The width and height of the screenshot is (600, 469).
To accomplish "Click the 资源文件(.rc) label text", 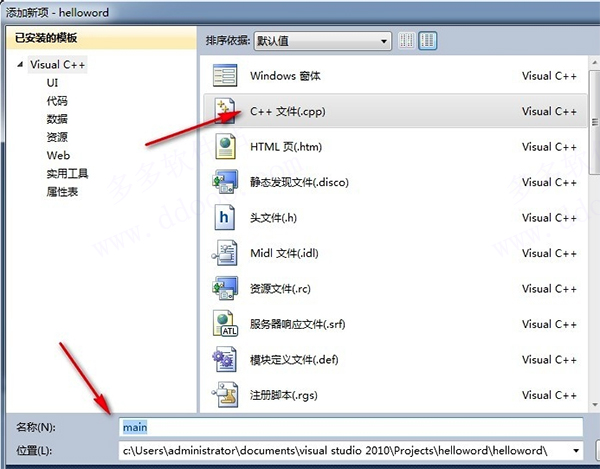I will (280, 288).
